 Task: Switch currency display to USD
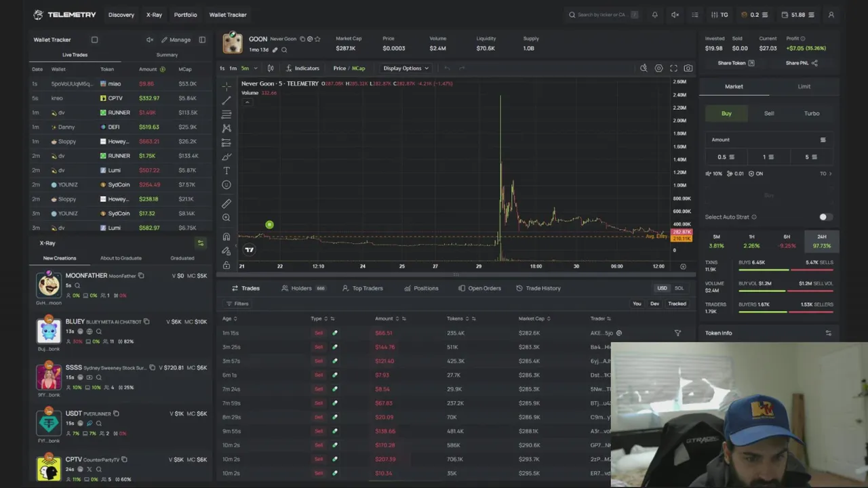(x=662, y=288)
